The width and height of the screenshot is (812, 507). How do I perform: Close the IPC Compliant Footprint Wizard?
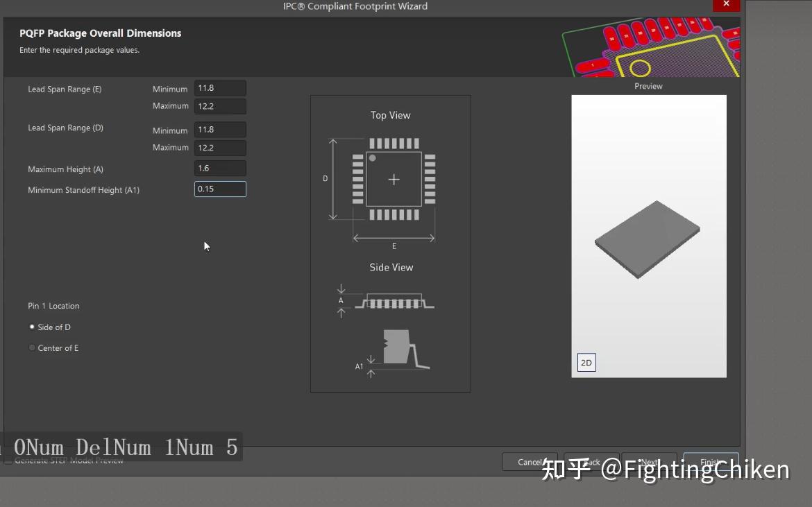[x=726, y=4]
